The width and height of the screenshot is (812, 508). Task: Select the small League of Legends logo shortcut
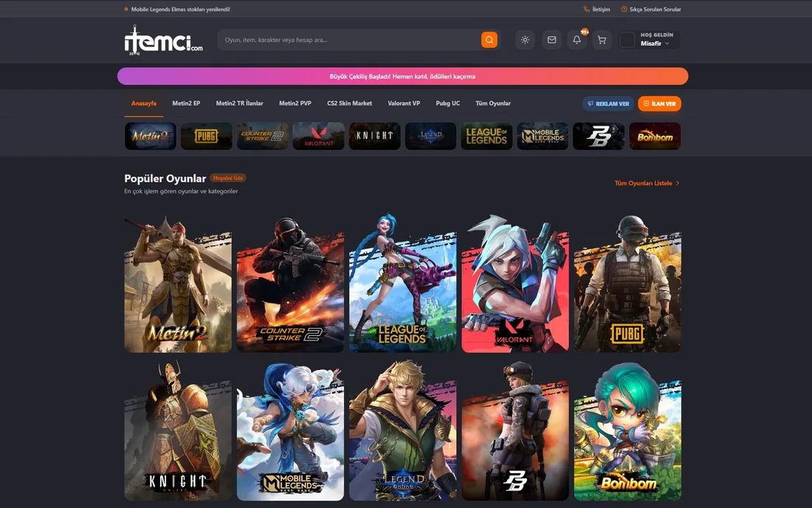[x=486, y=136]
